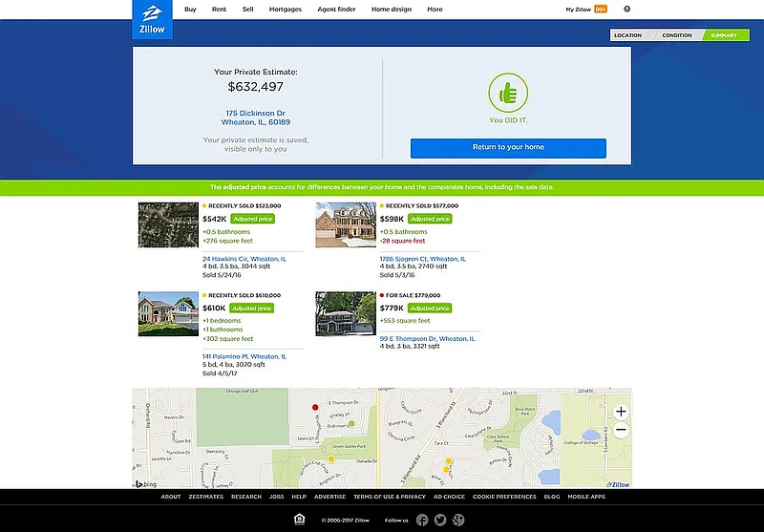Open 141 Palamino Pl listing link
Screen dimensions: 764x532
[244, 356]
